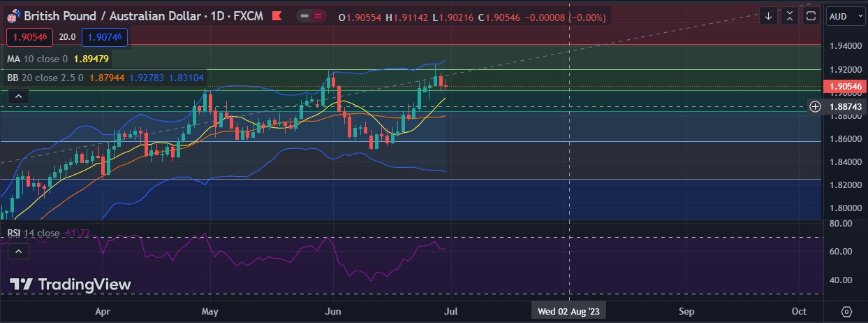Click the Apr label on time axis

tap(103, 311)
